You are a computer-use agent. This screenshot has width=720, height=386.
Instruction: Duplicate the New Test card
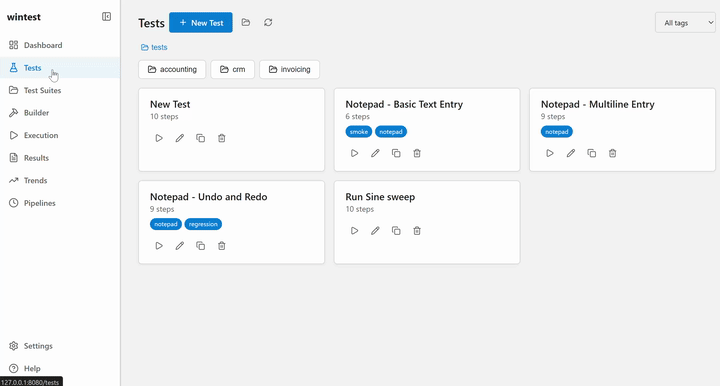(x=201, y=138)
